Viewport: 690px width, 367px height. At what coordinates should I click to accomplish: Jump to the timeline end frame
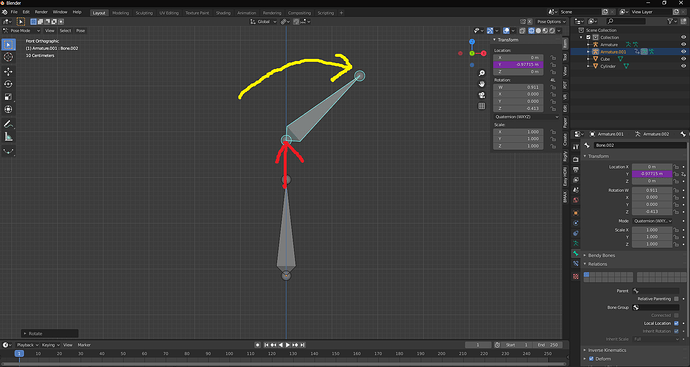[x=302, y=345]
